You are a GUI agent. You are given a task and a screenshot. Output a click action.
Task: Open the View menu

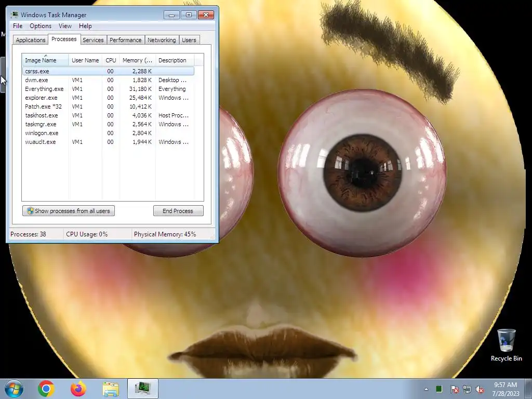[x=65, y=26]
